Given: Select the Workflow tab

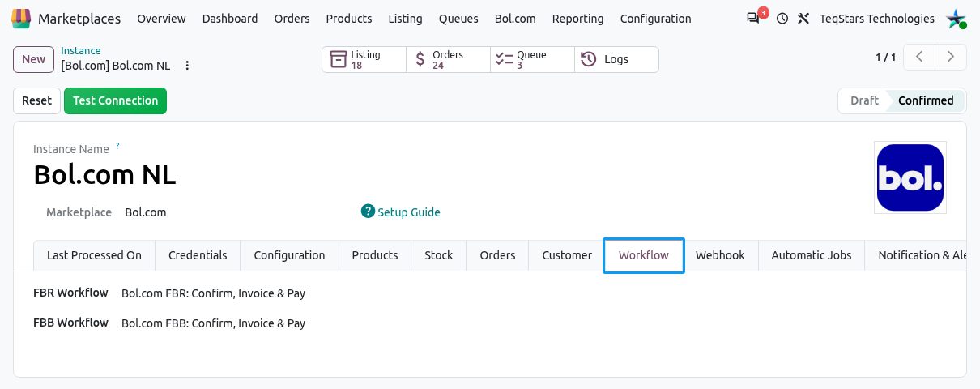Looking at the screenshot, I should pyautogui.click(x=644, y=255).
